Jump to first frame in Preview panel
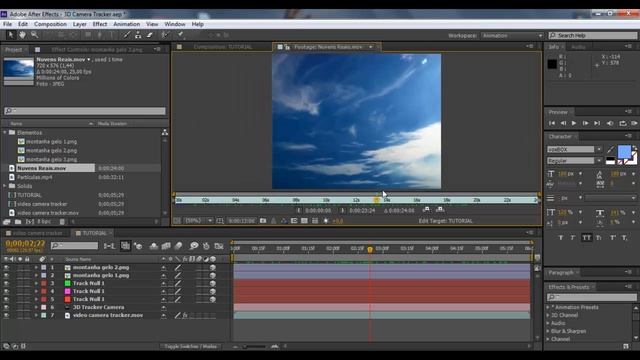This screenshot has height=360, width=640. tap(552, 123)
